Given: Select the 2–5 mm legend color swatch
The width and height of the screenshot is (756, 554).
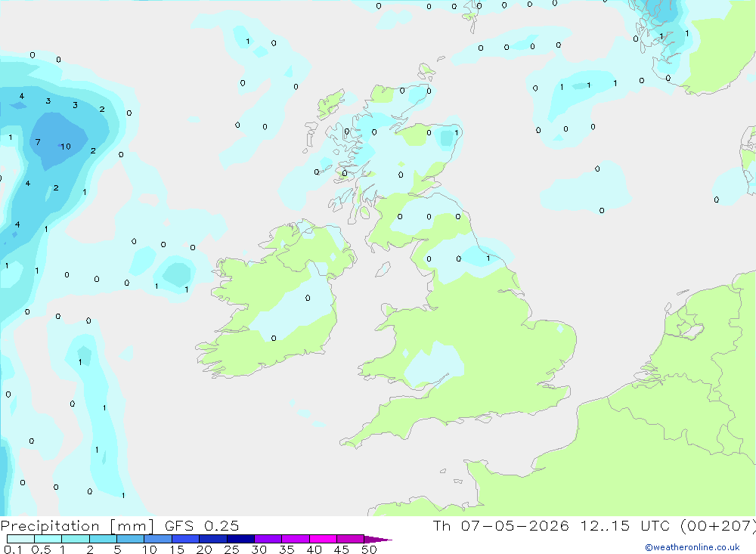Looking at the screenshot, I should click(x=103, y=539).
